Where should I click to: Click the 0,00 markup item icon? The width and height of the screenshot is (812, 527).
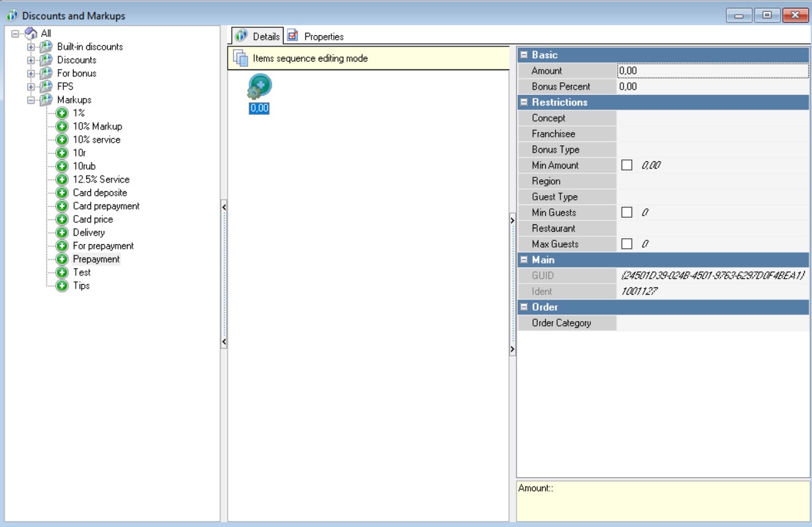(259, 87)
